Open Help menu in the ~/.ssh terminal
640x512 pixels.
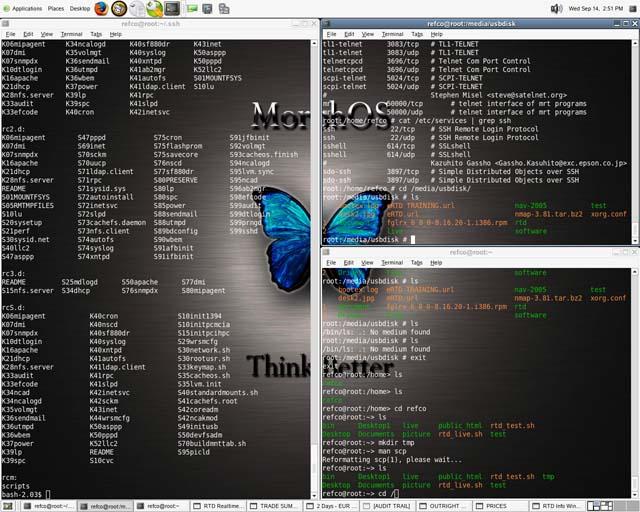pos(116,34)
